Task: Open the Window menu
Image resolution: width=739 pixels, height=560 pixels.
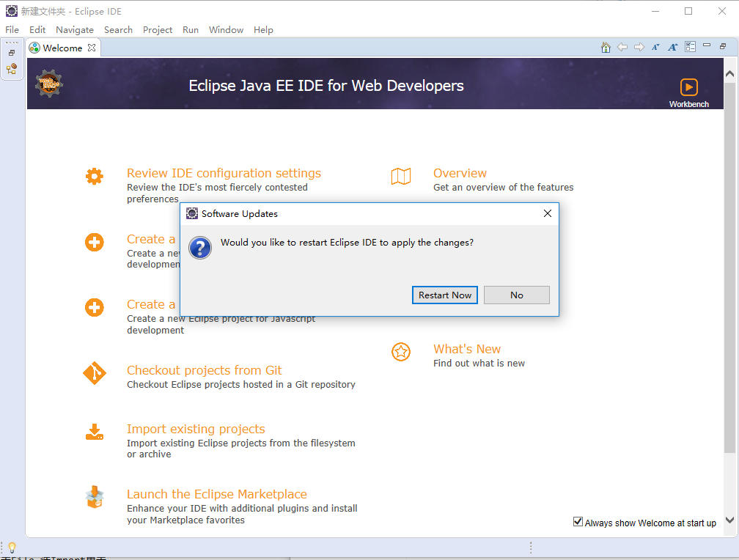Action: point(227,30)
